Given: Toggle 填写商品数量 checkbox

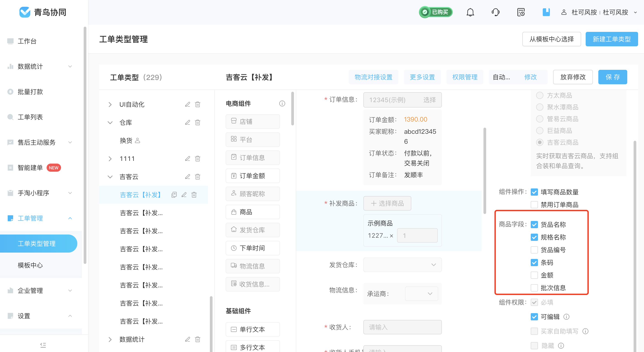Looking at the screenshot, I should point(534,192).
